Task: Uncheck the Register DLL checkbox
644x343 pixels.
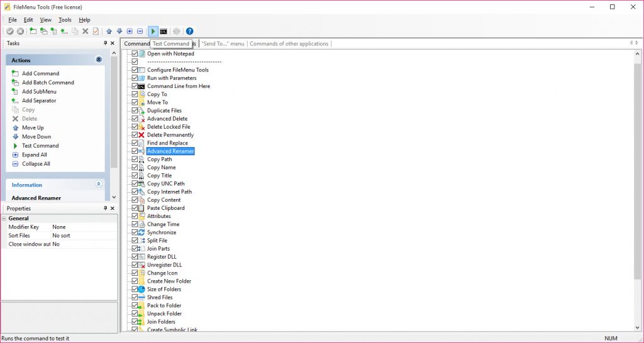Action: [135, 257]
